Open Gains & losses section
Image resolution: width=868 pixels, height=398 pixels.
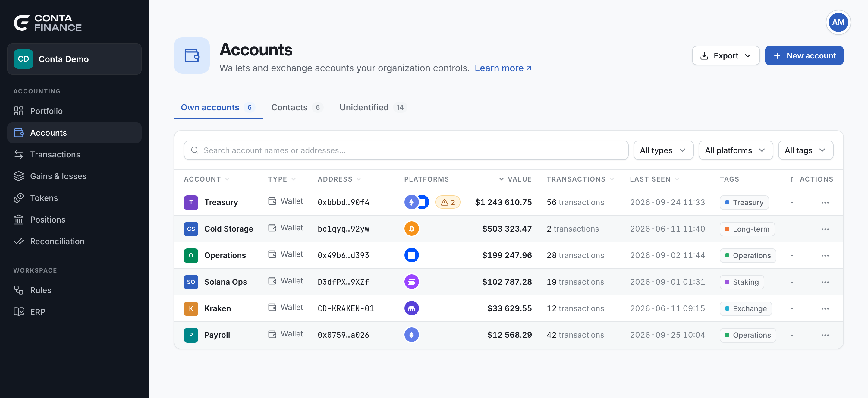coord(74,176)
